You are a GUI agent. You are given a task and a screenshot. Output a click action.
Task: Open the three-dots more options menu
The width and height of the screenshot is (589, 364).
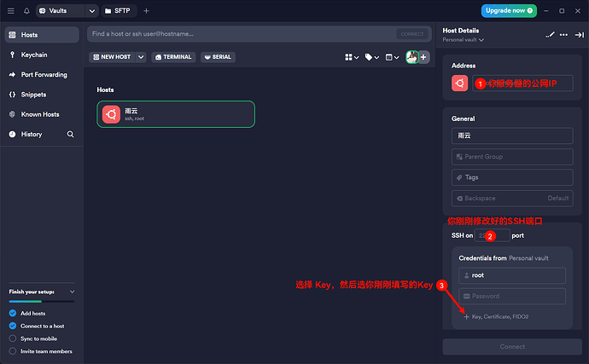(564, 35)
